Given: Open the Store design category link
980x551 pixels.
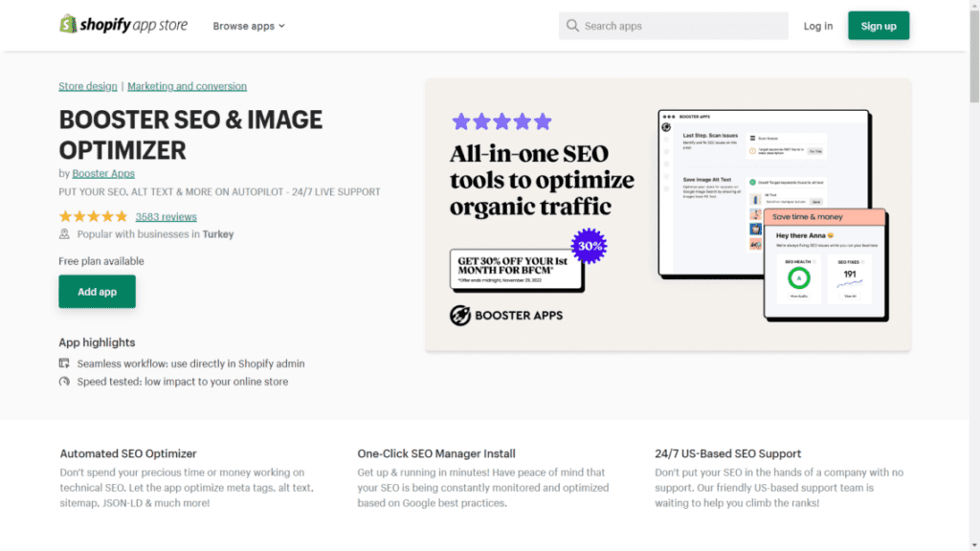Looking at the screenshot, I should click(87, 85).
